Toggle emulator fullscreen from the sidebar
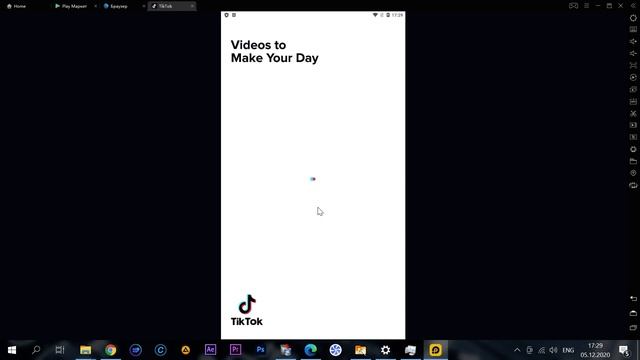 pyautogui.click(x=633, y=65)
